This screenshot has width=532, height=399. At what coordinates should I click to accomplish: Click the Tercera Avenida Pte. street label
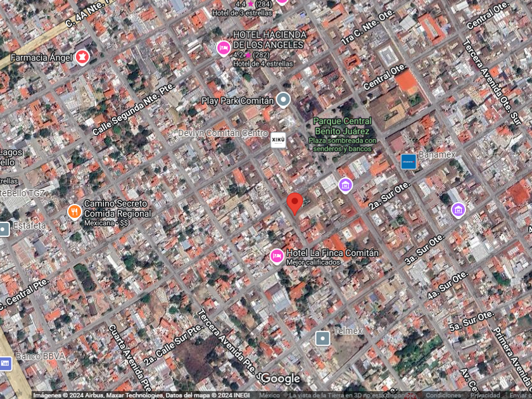[231, 344]
